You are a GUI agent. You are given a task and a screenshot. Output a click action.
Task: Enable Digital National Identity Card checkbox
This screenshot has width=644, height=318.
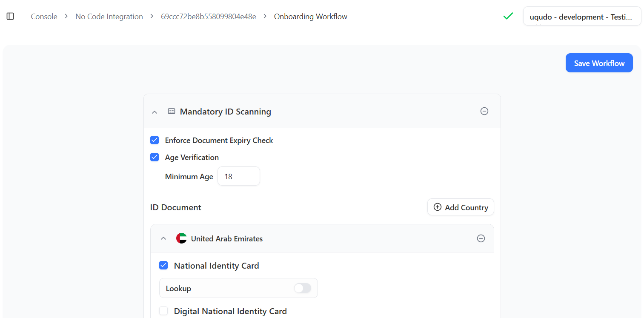tap(163, 311)
